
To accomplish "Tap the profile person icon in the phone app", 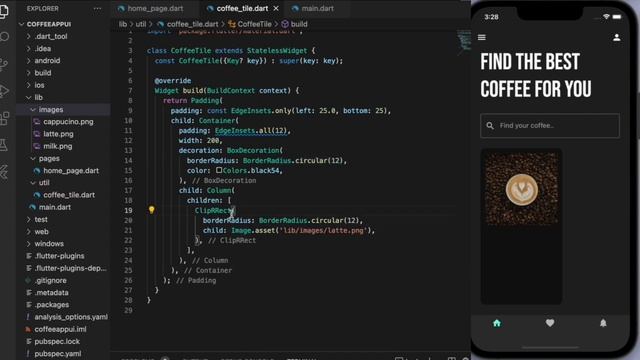I will (616, 38).
